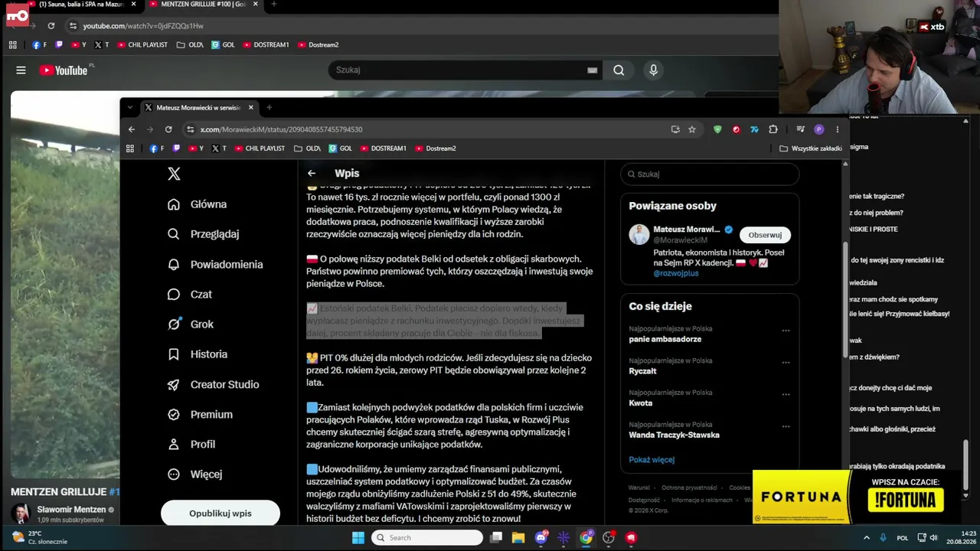Click Obserwuj to follow Mateusz Morawiecki
Viewport: 980px width, 551px height.
point(765,235)
